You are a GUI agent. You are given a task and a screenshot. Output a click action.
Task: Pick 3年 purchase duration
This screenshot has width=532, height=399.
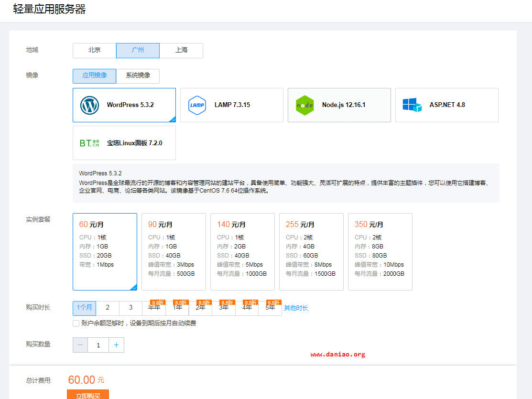tap(224, 308)
